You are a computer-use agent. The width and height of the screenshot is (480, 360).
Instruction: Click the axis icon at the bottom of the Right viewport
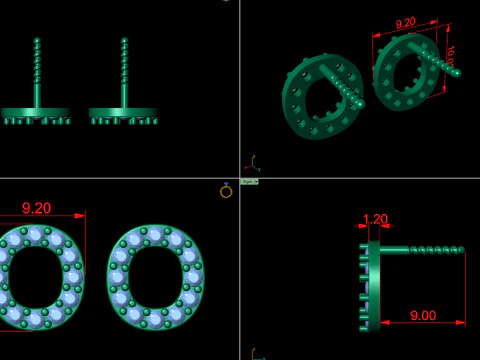[258, 354]
